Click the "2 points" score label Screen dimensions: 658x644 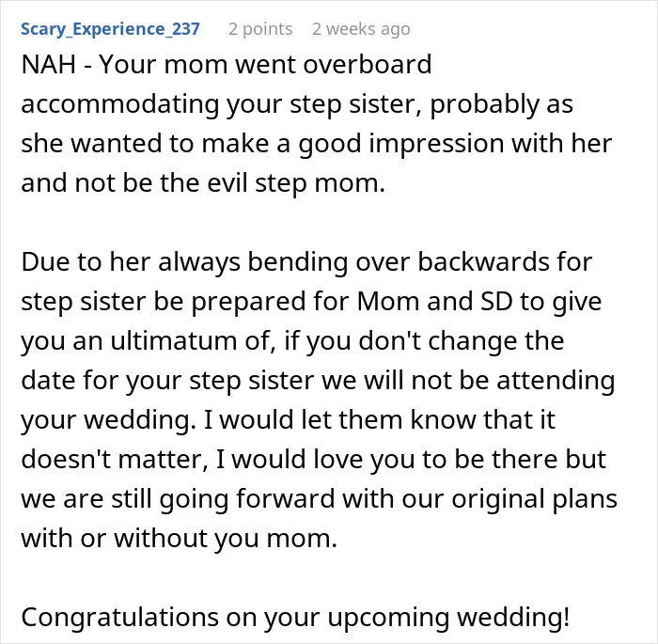tap(260, 29)
